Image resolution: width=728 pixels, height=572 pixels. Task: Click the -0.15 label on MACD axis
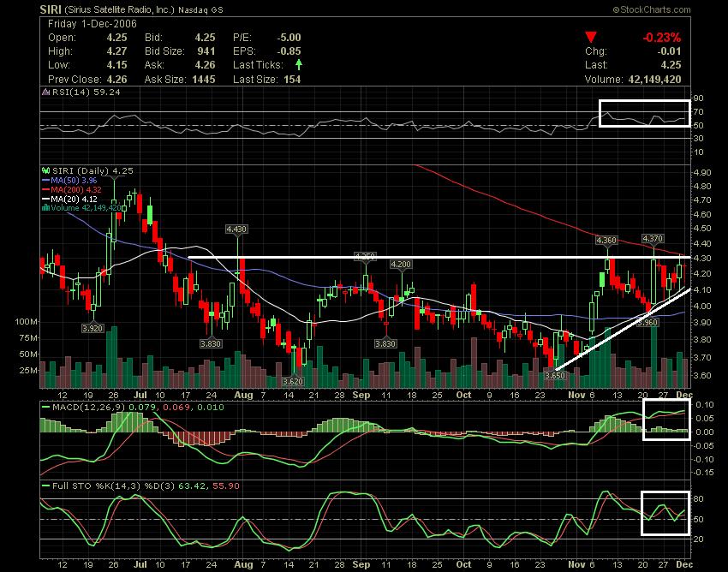(704, 473)
